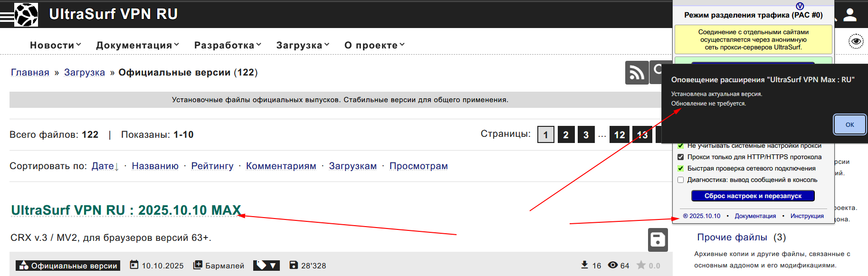Click the UltraSurf VPN RU site title
Viewport: 868px width, 276px height.
(x=114, y=14)
